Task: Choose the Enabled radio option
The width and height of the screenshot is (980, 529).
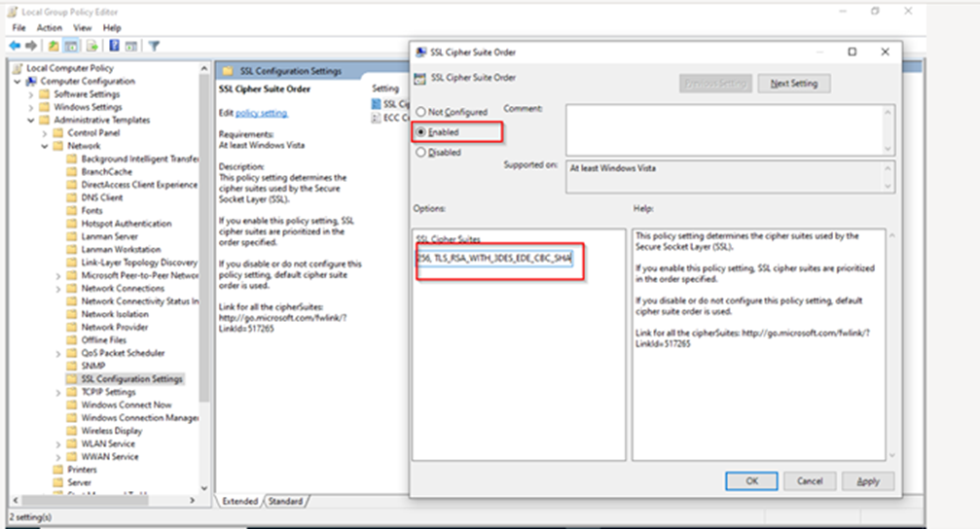Action: 421,131
